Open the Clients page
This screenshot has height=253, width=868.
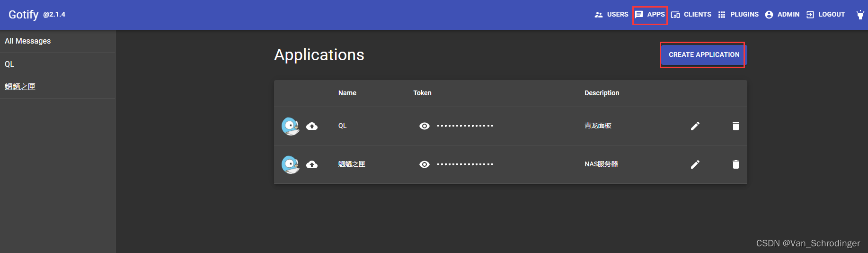[x=691, y=15]
